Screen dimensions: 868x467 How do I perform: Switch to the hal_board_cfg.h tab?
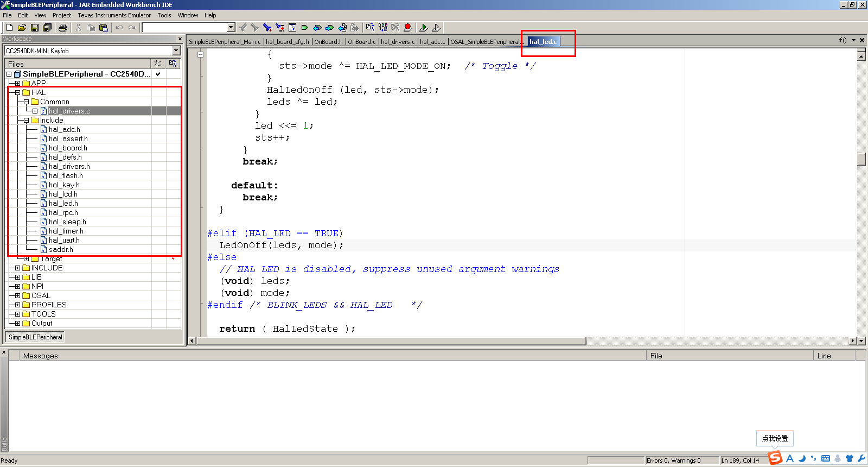[288, 42]
